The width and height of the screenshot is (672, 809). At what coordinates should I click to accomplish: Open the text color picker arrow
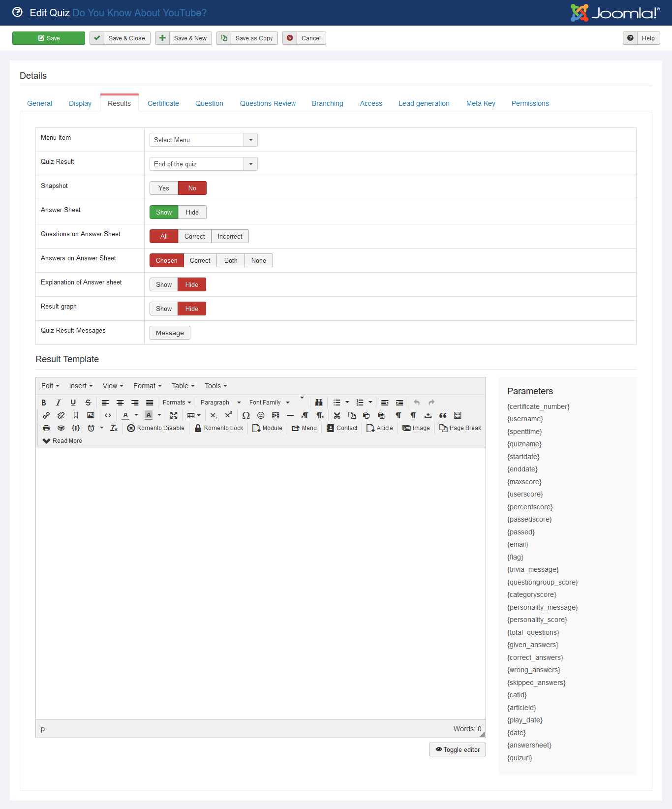pyautogui.click(x=136, y=415)
